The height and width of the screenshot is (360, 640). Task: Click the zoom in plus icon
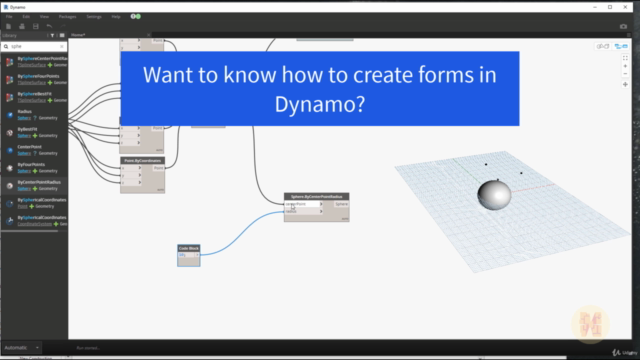pos(625,66)
